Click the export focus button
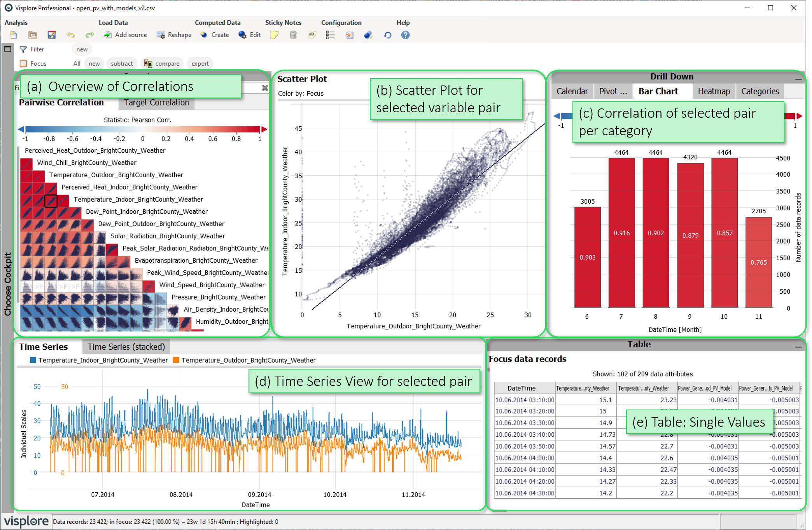Screen dimensions: 812x530 [x=200, y=63]
